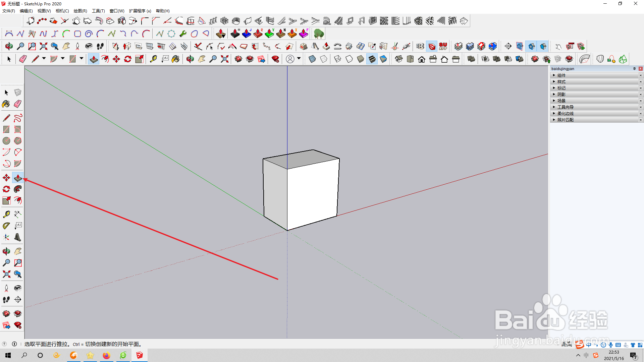Toggle the Monochrome face style button
This screenshot has height=362, width=644.
tap(383, 59)
